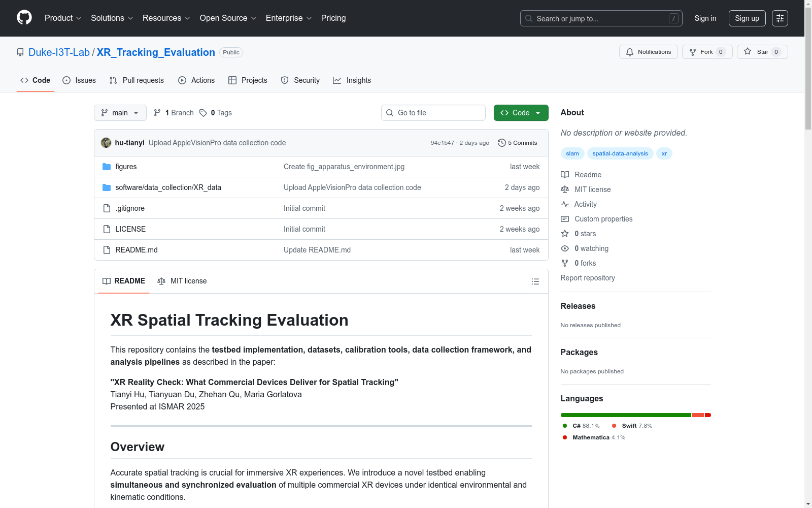This screenshot has width=812, height=508.
Task: Open the Pull requests tab
Action: tap(137, 80)
